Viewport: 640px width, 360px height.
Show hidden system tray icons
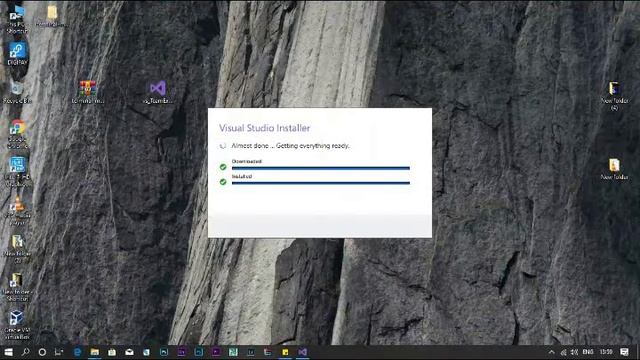coord(551,352)
